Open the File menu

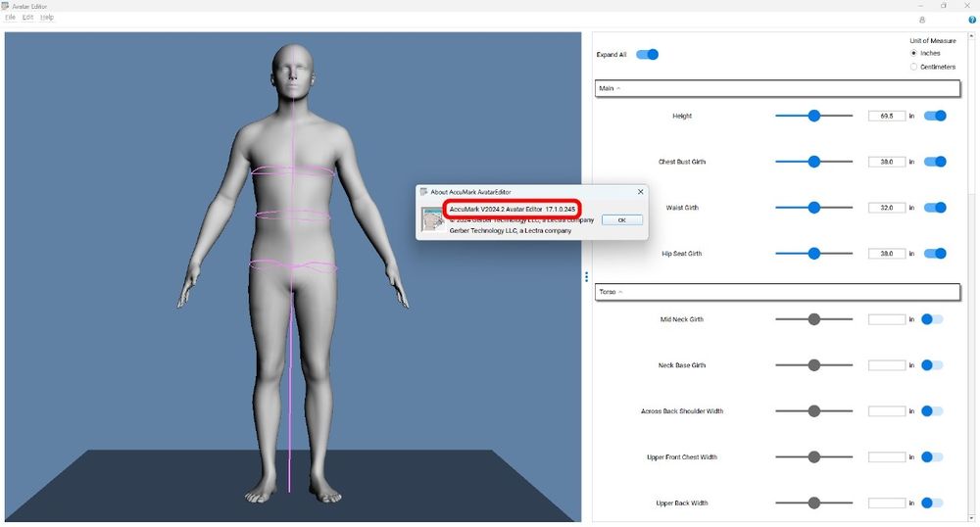pyautogui.click(x=10, y=18)
